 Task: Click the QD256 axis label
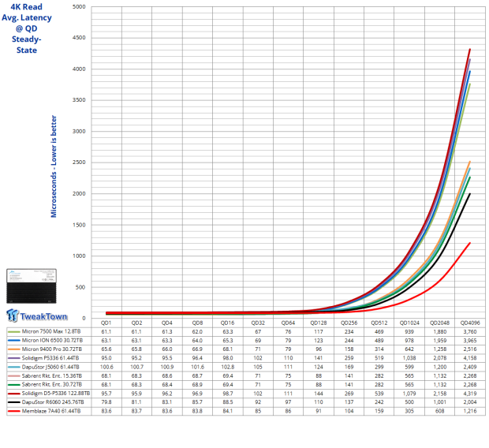click(349, 323)
